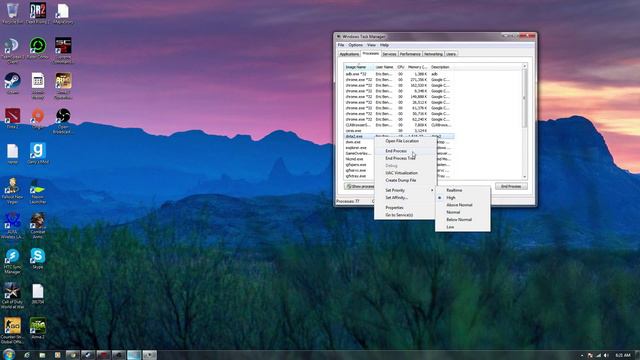Open the Counter-Strike Global Offensive shortcut
This screenshot has width=640, height=360.
coord(13,331)
